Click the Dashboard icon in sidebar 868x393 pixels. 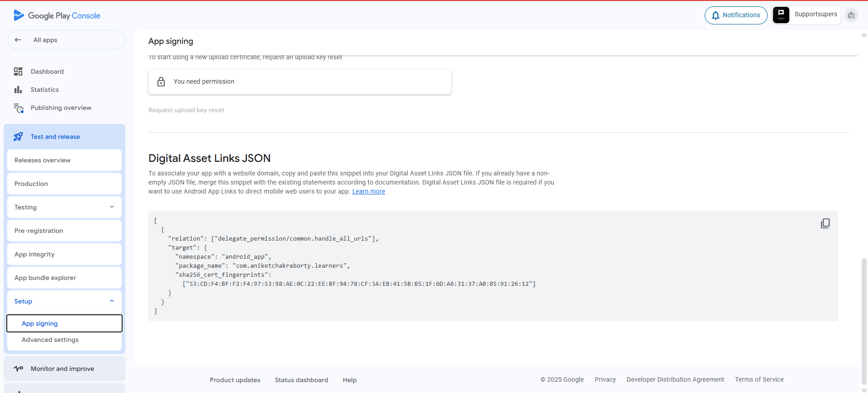click(18, 71)
